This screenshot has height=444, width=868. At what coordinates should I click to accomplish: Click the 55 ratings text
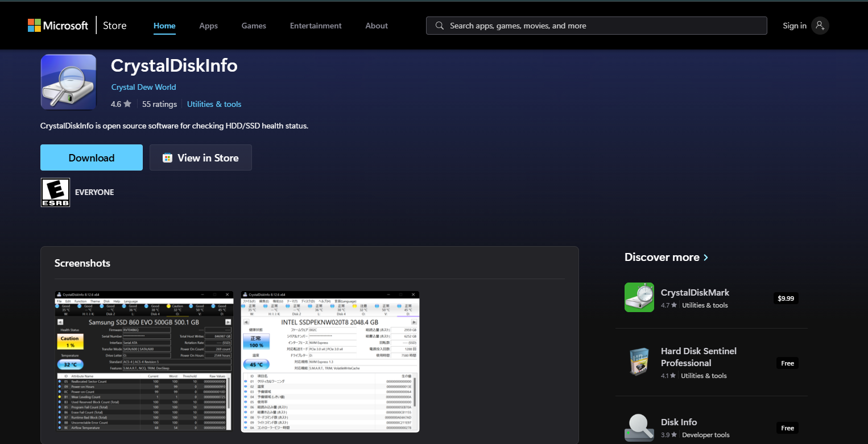160,104
